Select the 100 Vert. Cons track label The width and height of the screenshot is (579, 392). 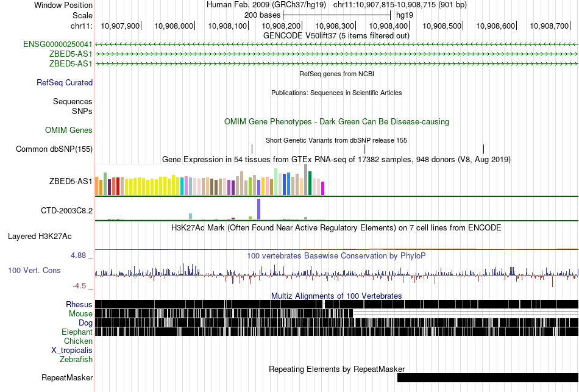34,271
